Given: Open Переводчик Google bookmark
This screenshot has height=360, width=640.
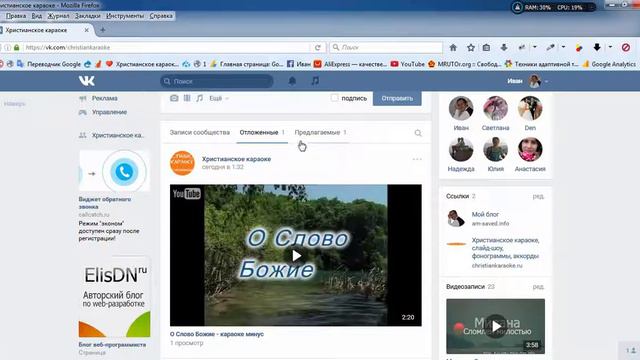Looking at the screenshot, I should (x=50, y=64).
